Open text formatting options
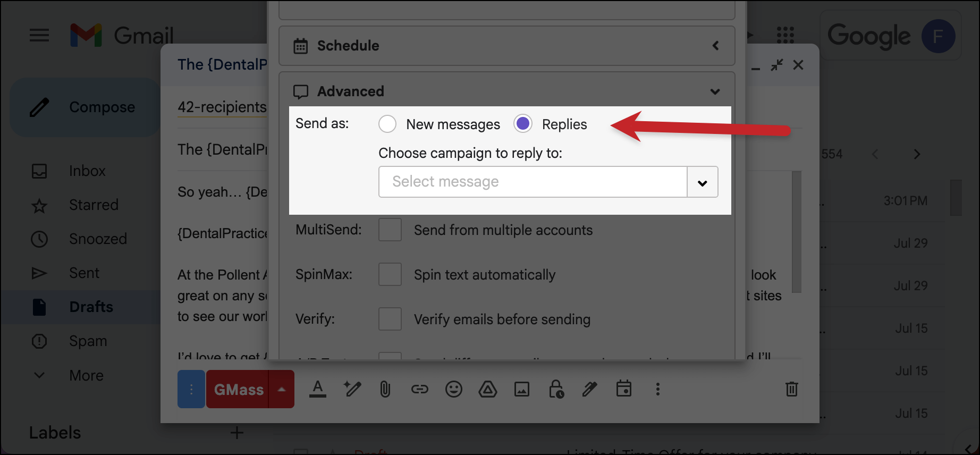980x455 pixels. click(318, 390)
